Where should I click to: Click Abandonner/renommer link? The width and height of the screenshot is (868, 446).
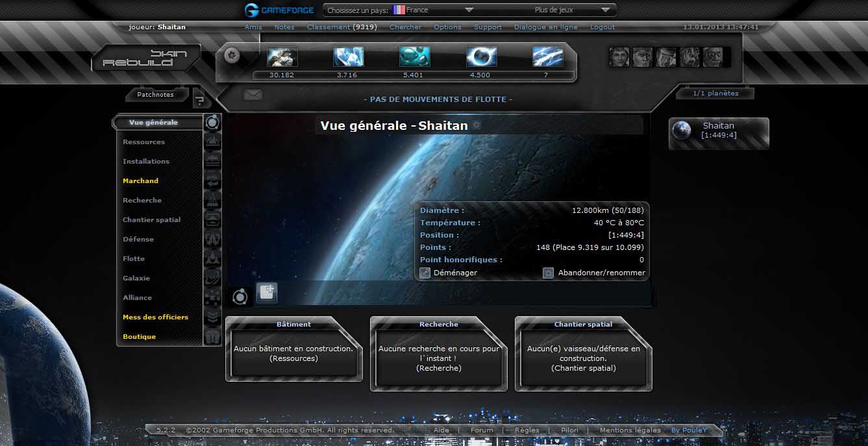click(x=602, y=273)
